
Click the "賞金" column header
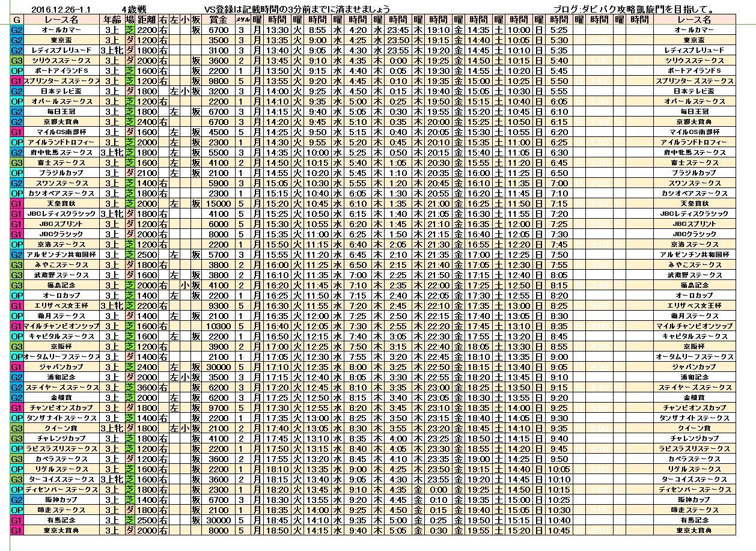218,19
